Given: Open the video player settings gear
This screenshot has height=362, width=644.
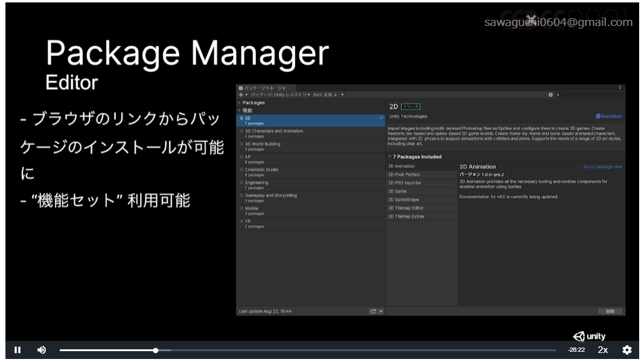Looking at the screenshot, I should (x=626, y=350).
